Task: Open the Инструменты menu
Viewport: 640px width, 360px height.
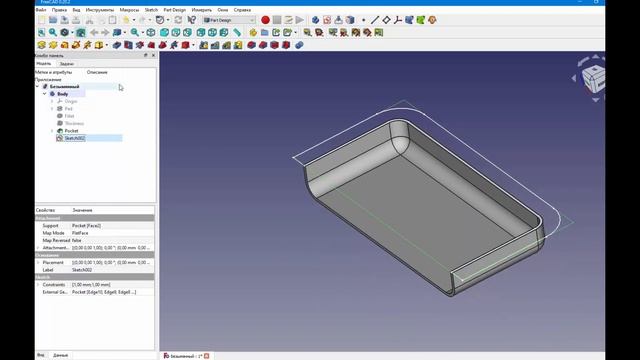Action: 100,9
